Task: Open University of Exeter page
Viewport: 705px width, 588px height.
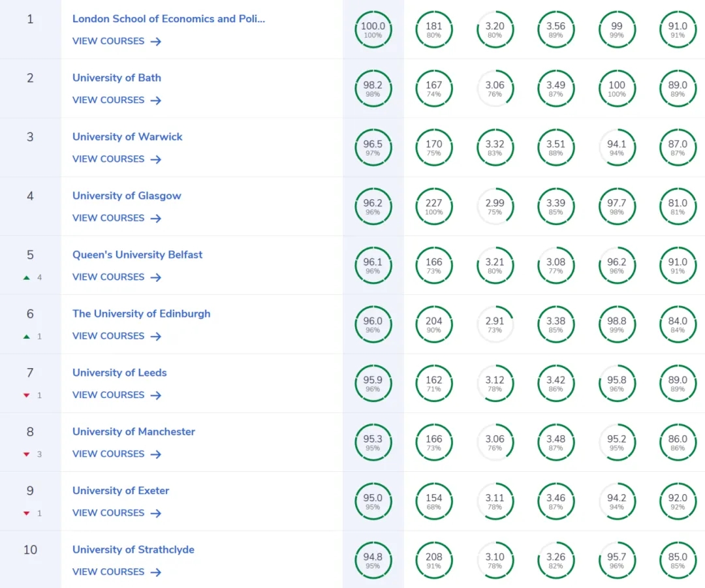Action: pos(121,491)
